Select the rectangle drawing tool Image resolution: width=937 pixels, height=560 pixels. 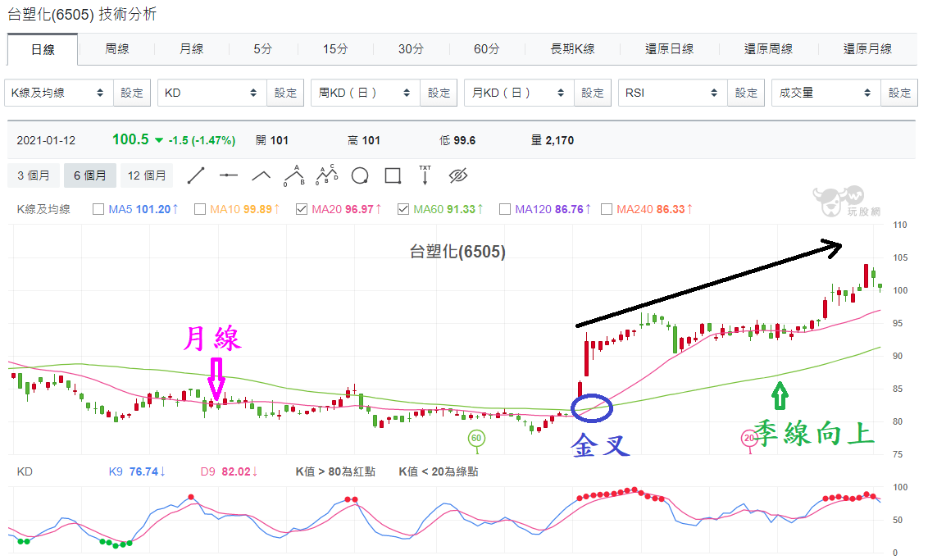coord(393,175)
